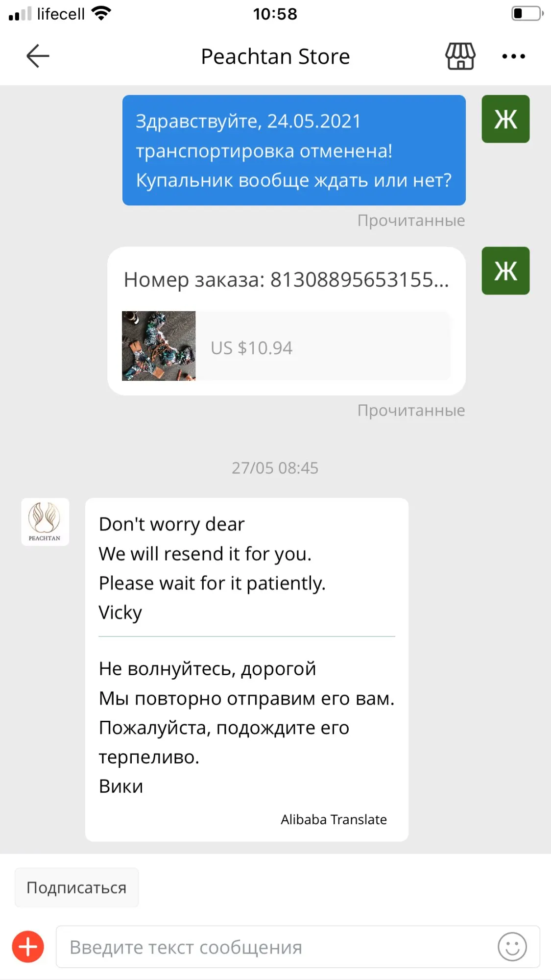Focus the Введите текст сообщения field

[274, 947]
